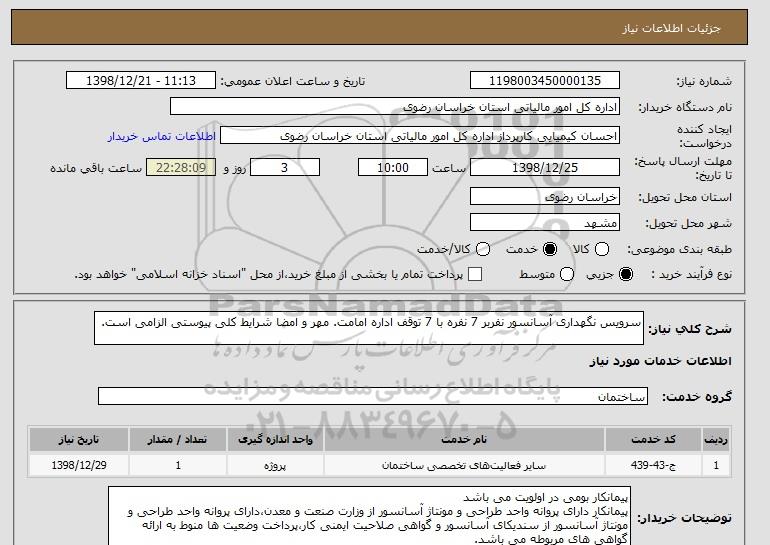
Task: Click the request creator name field
Action: point(420,136)
